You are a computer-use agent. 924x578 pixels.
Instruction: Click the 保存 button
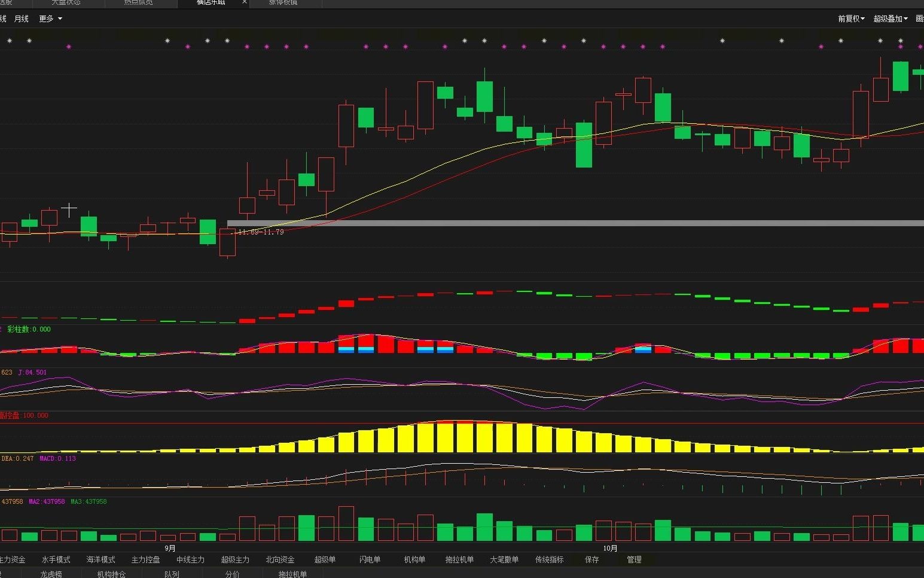[x=592, y=559]
